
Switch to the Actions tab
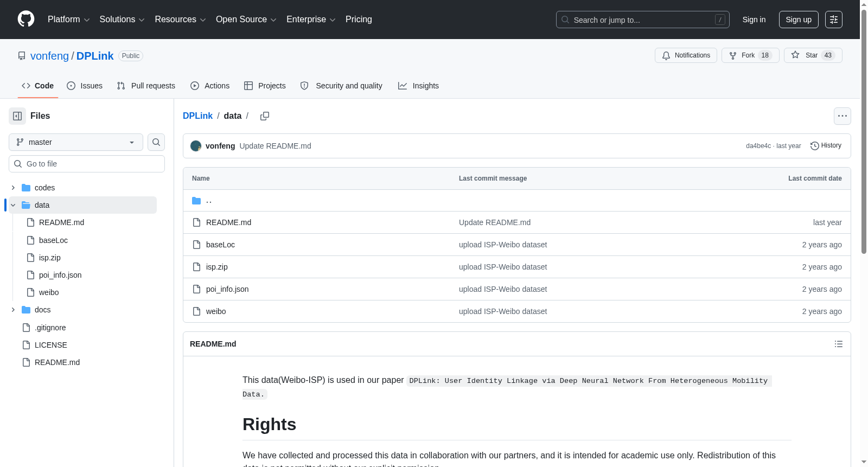pyautogui.click(x=210, y=86)
